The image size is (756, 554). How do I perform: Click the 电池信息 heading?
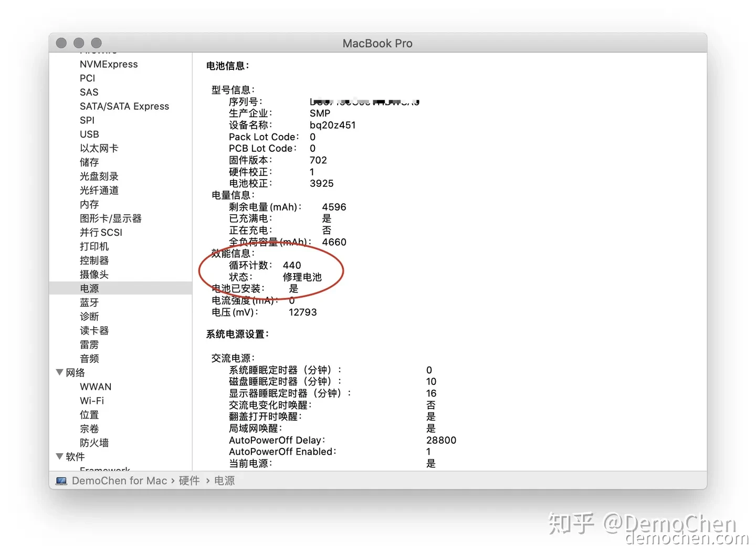click(228, 66)
